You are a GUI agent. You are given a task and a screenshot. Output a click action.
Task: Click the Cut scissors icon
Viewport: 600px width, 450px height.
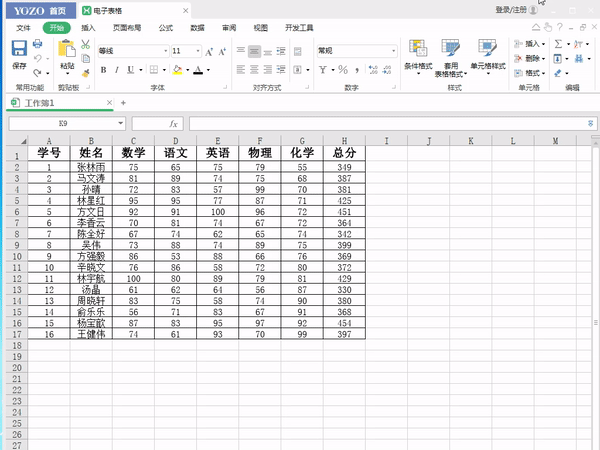(86, 44)
